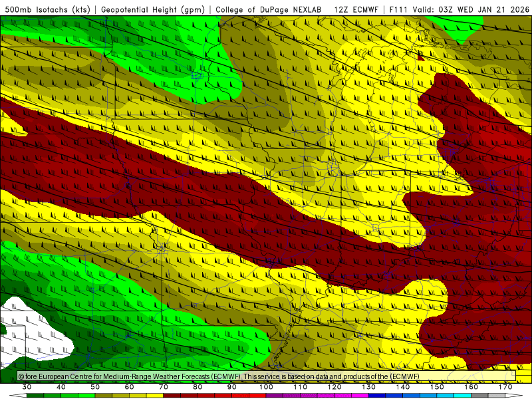Click the '70' colorbar scale label
The width and height of the screenshot is (532, 399).
[164, 387]
